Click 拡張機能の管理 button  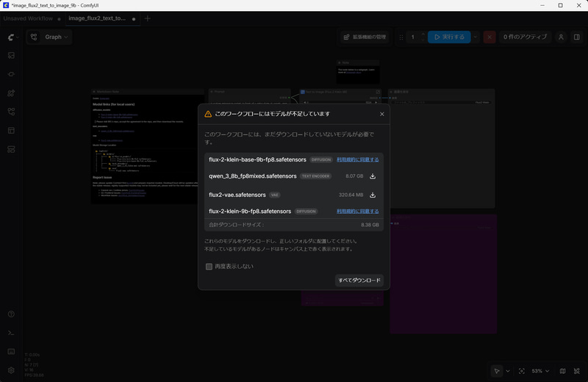tap(365, 37)
